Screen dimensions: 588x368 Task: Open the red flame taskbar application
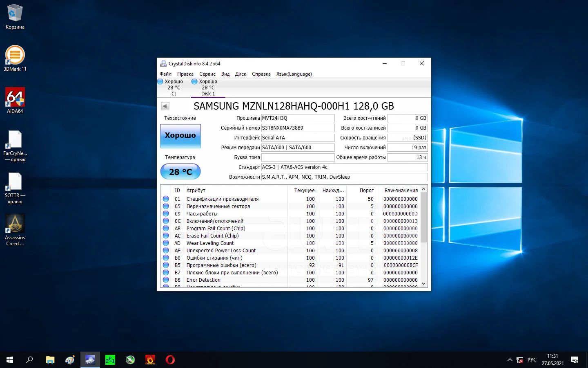150,360
